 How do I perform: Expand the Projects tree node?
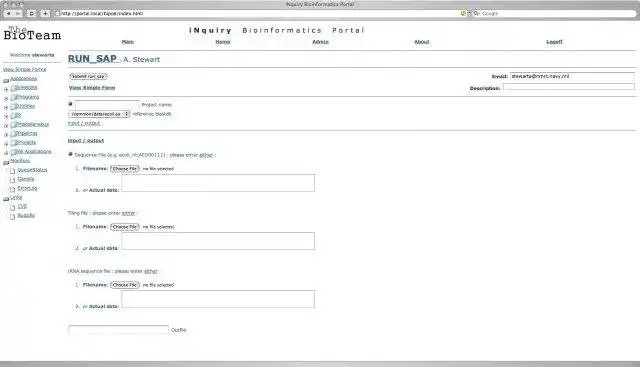pyautogui.click(x=6, y=144)
